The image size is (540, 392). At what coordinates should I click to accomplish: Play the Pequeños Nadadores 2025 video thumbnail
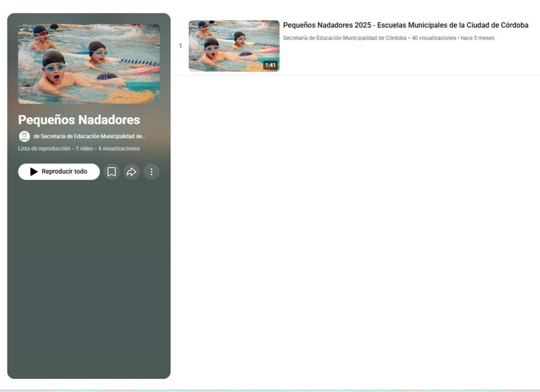(x=234, y=46)
